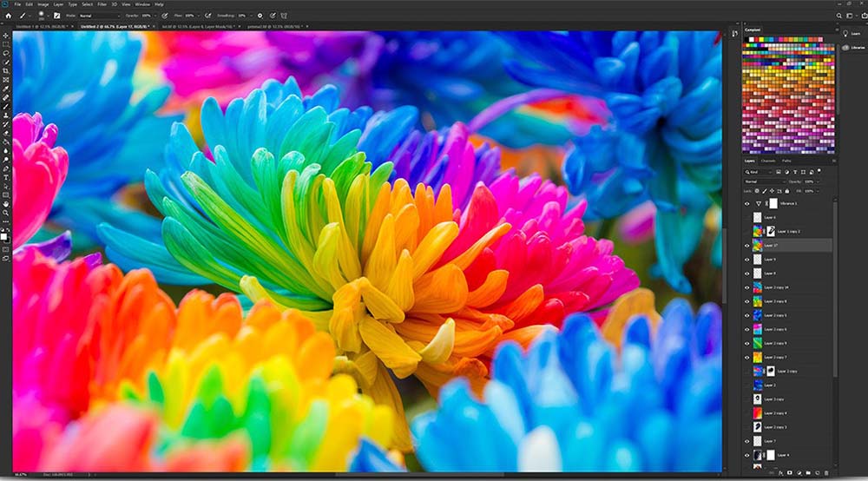Select the Horizontal Type tool
Viewport: 868px width, 481px height.
coord(5,176)
